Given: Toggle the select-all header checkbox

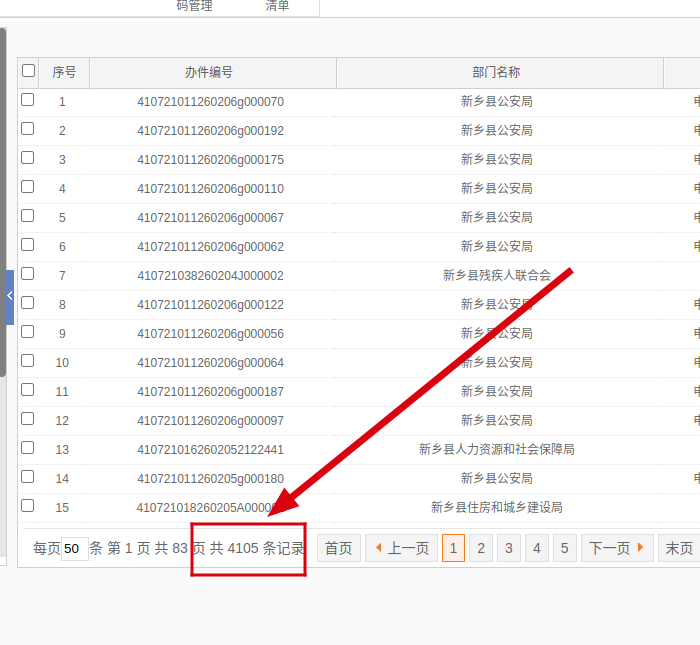Looking at the screenshot, I should (28, 71).
